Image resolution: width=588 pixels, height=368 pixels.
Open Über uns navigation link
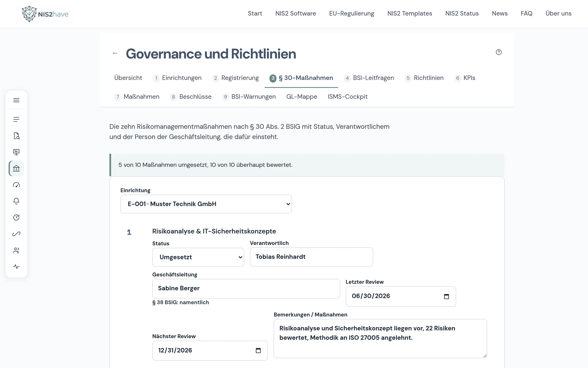[558, 13]
